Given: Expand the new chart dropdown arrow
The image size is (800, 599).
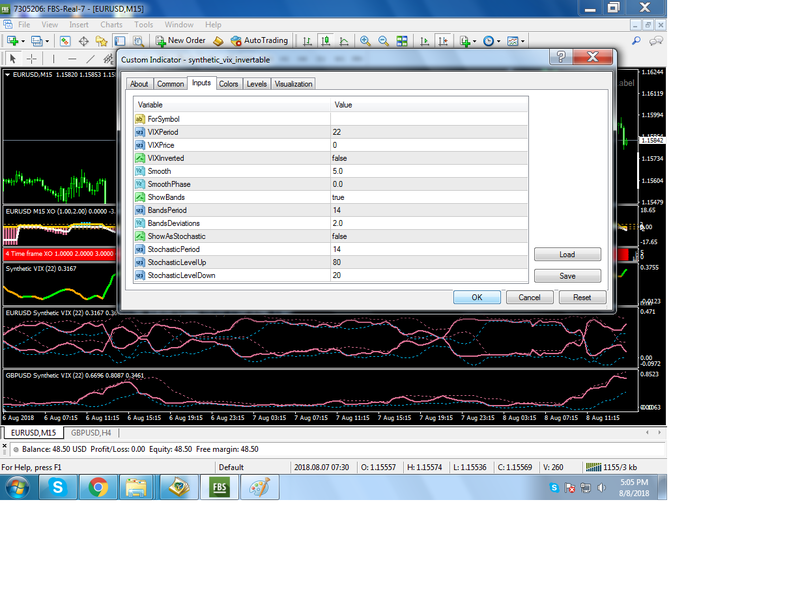Looking at the screenshot, I should (23, 41).
